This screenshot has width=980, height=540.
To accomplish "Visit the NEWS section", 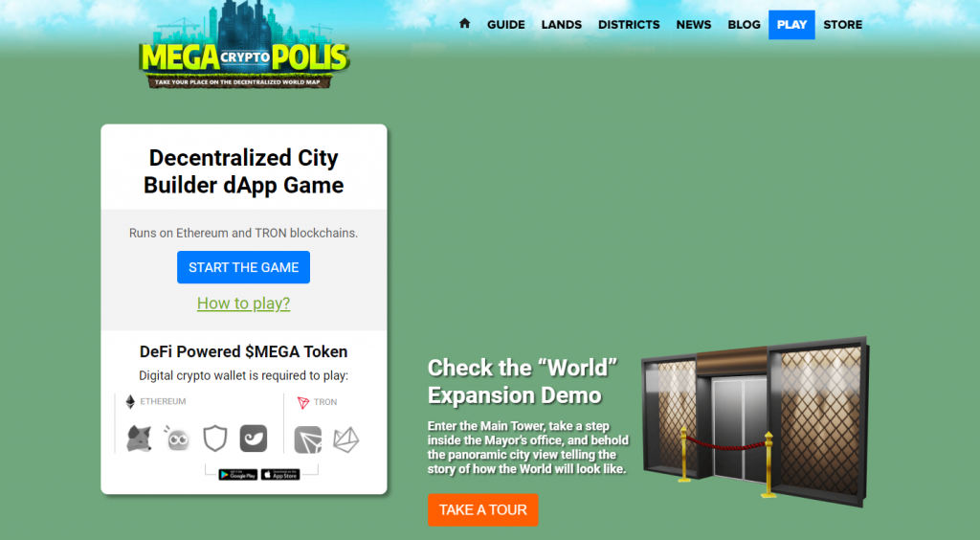I will pyautogui.click(x=694, y=24).
